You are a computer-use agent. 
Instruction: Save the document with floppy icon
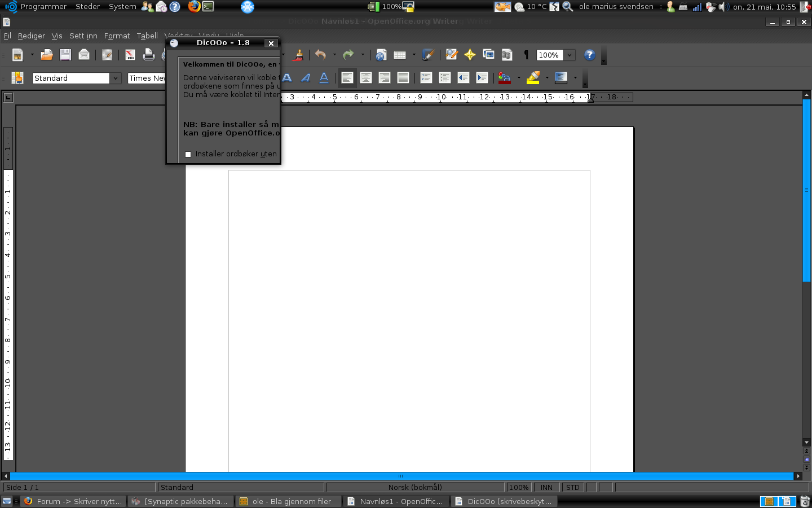65,55
